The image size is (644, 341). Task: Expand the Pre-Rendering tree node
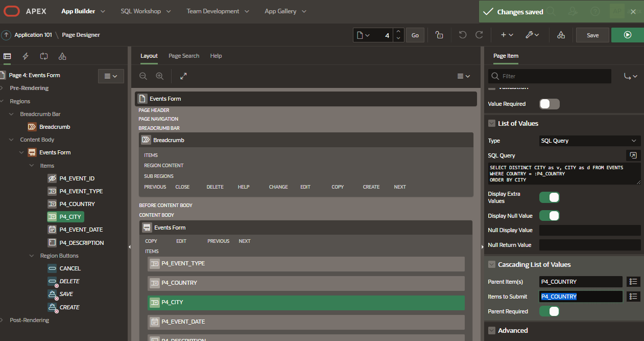tap(2, 88)
